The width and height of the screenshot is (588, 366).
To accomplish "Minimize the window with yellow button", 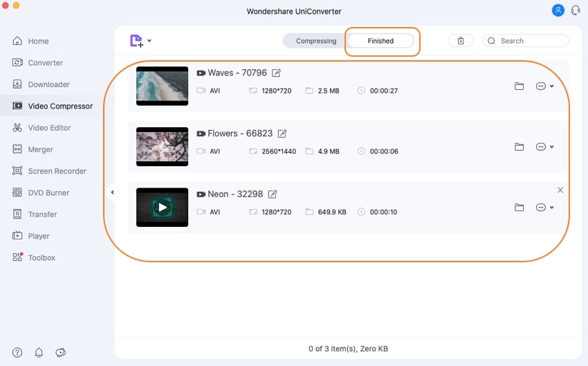I will [16, 5].
